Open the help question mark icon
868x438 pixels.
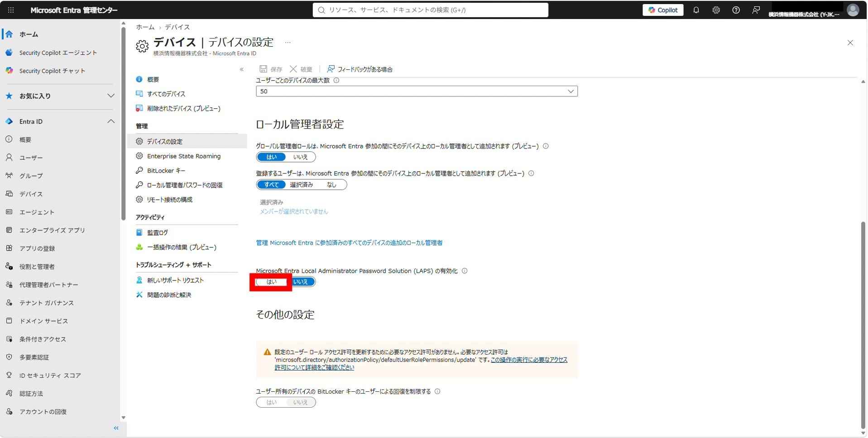click(x=736, y=10)
